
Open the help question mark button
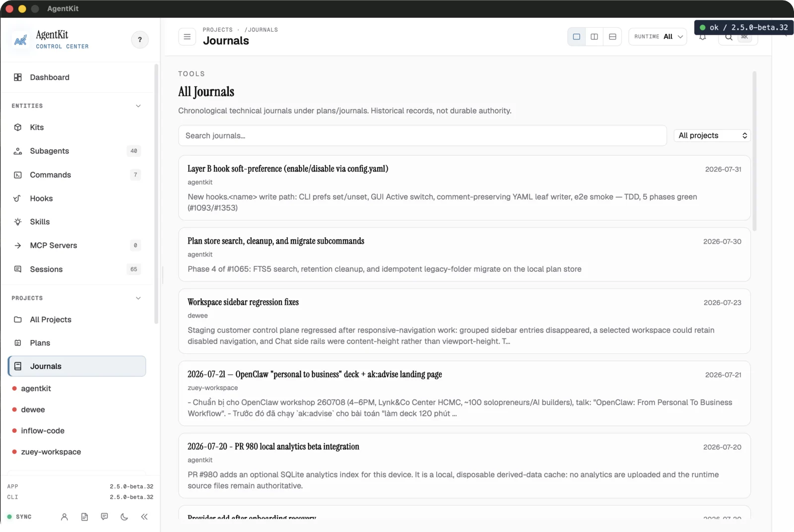(140, 40)
